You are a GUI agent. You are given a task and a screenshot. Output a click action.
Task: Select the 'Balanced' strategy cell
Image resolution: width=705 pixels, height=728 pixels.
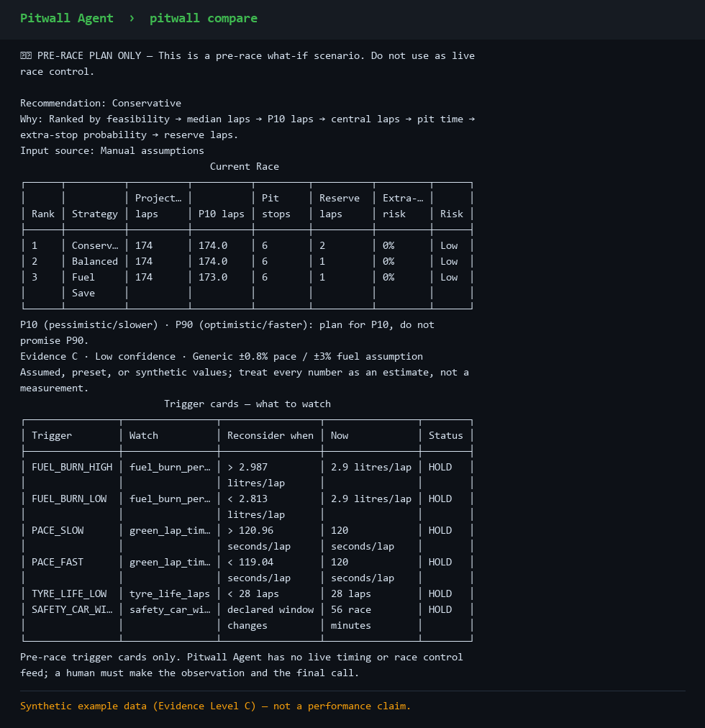click(x=95, y=261)
